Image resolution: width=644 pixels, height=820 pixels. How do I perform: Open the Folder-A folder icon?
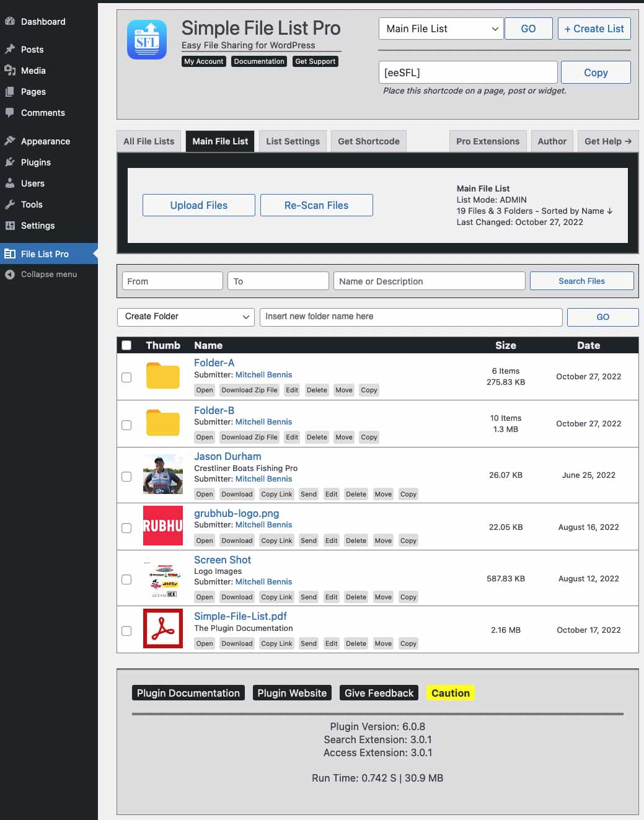tap(162, 376)
